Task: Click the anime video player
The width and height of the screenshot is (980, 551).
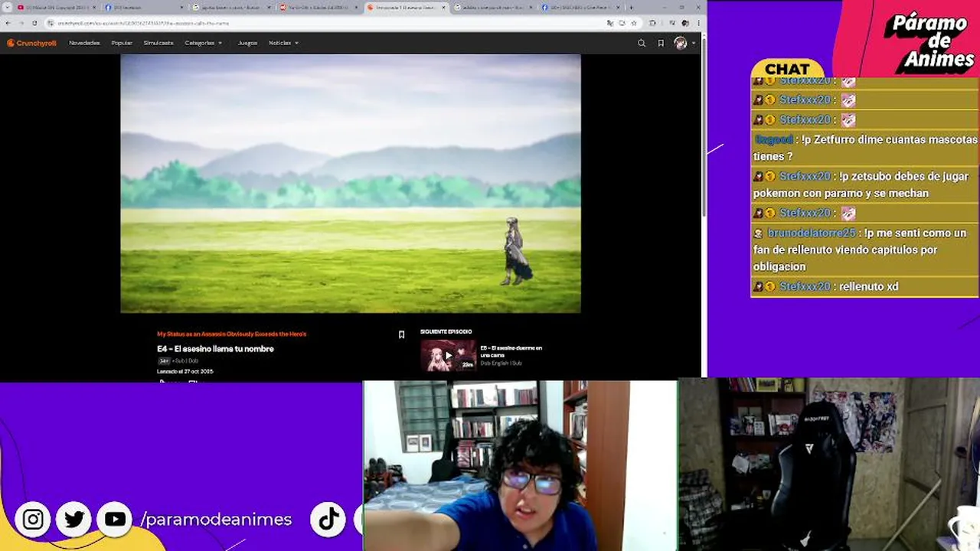Action: pos(351,184)
